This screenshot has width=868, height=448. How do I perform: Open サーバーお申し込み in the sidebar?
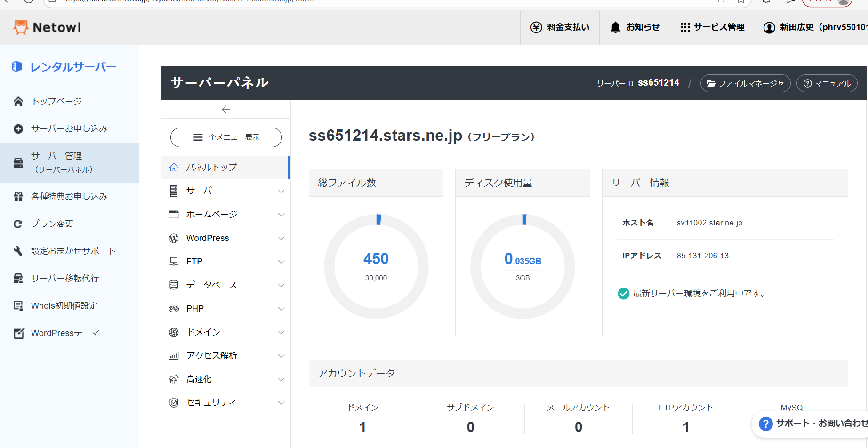(x=70, y=129)
